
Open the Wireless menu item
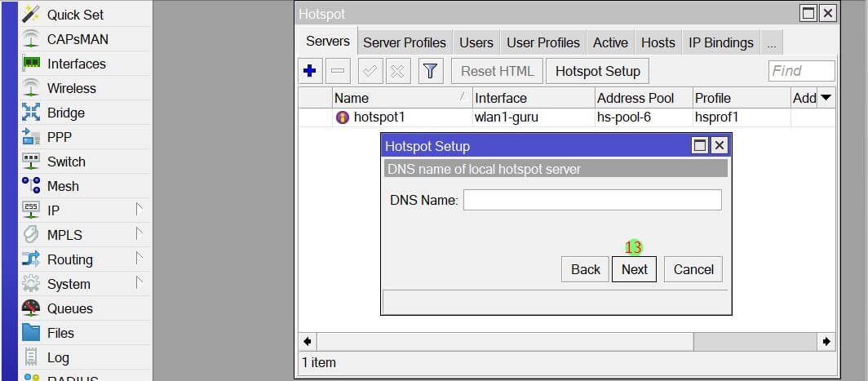(x=71, y=88)
